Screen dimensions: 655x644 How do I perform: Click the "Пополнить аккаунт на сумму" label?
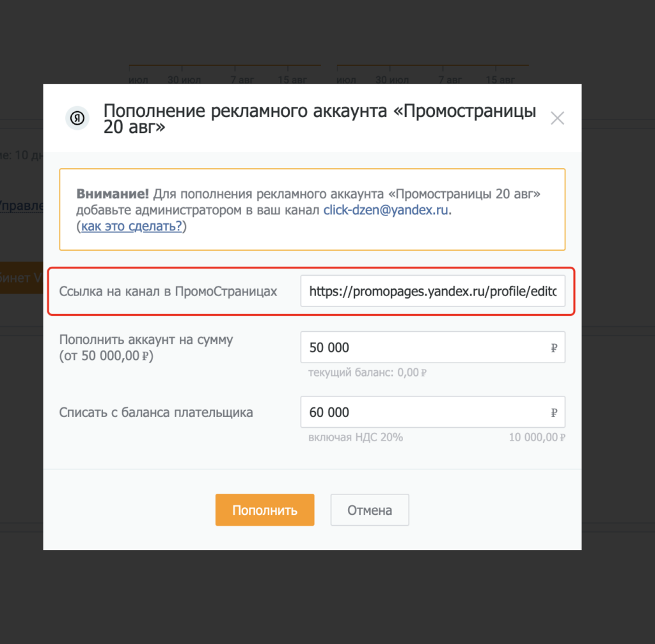[146, 340]
